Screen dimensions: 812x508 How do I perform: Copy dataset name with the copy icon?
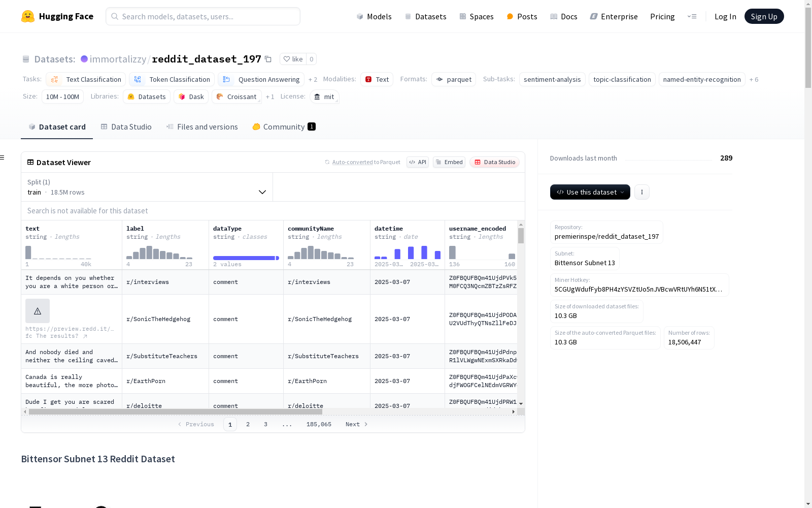point(268,59)
